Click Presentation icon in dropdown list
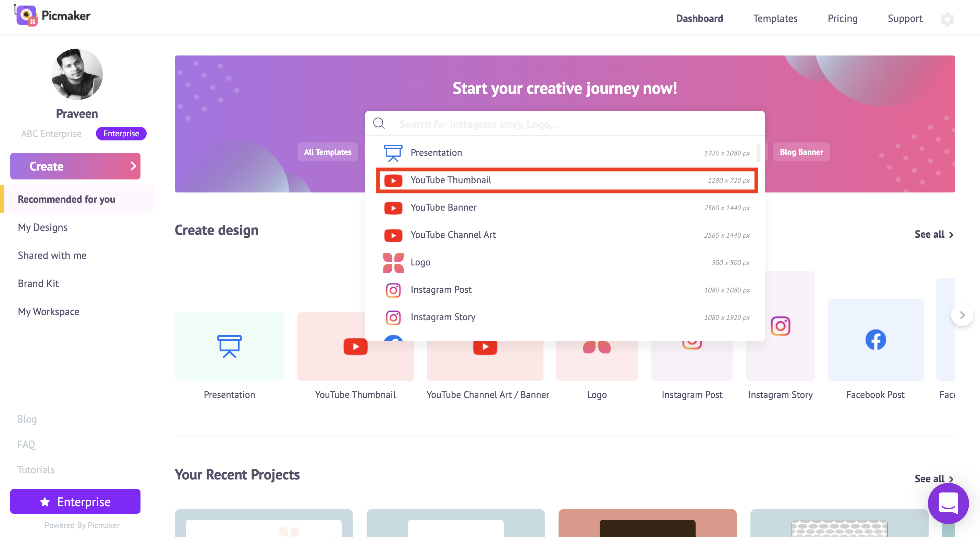 393,153
